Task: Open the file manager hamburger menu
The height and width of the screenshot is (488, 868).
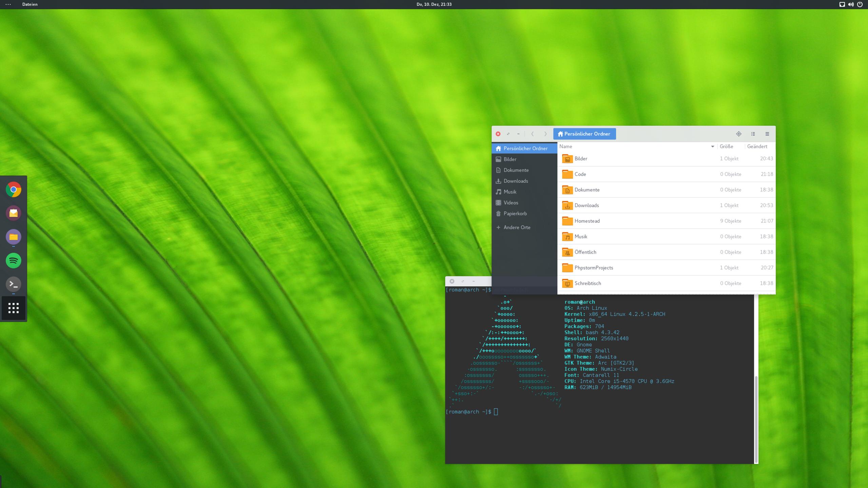Action: tap(767, 134)
